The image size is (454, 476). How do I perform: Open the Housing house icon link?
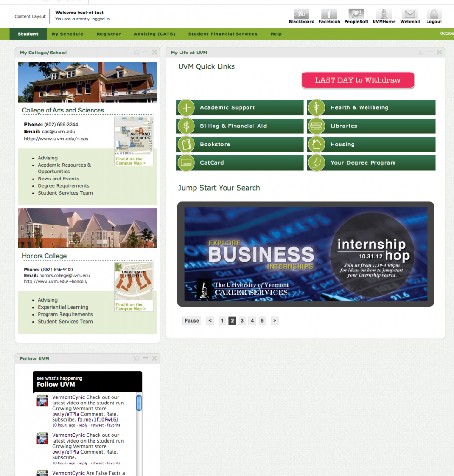316,144
